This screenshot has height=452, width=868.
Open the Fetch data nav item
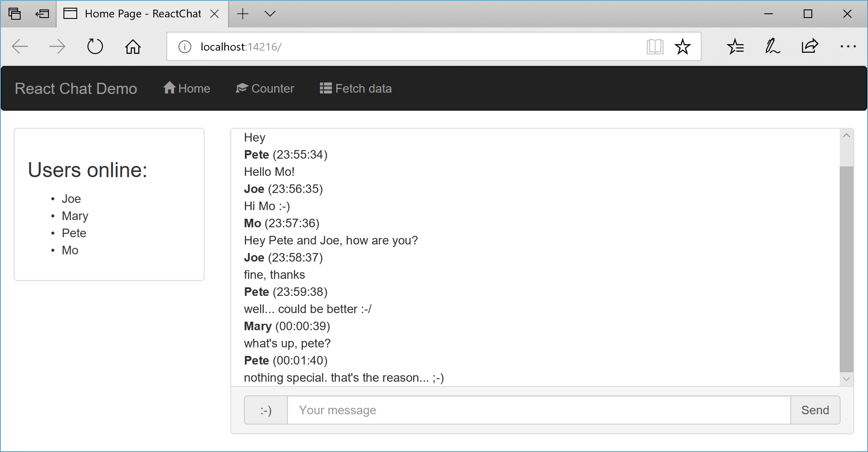click(356, 88)
